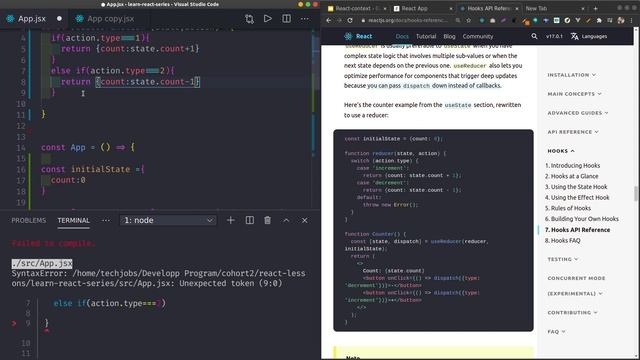Open '7. Hooks API Reference' link

577,230
